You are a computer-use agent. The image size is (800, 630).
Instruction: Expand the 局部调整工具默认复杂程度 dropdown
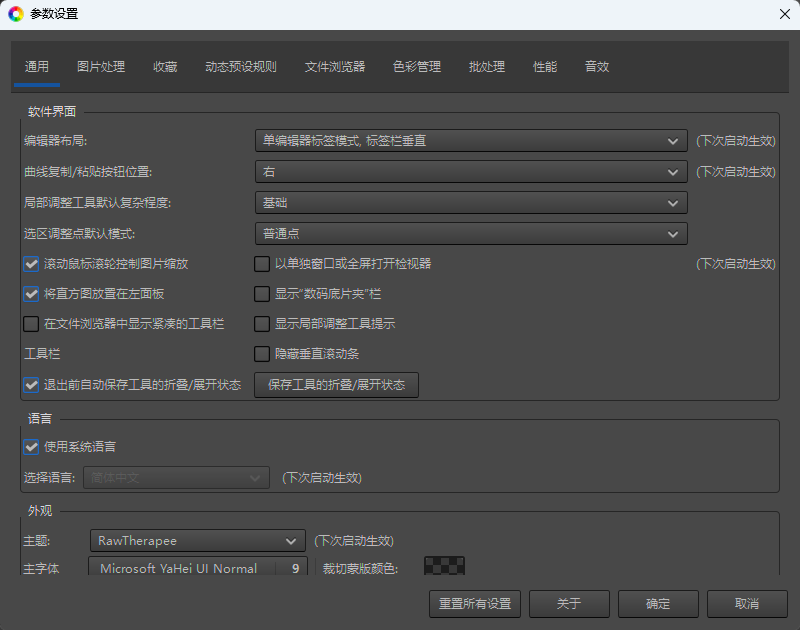(471, 203)
